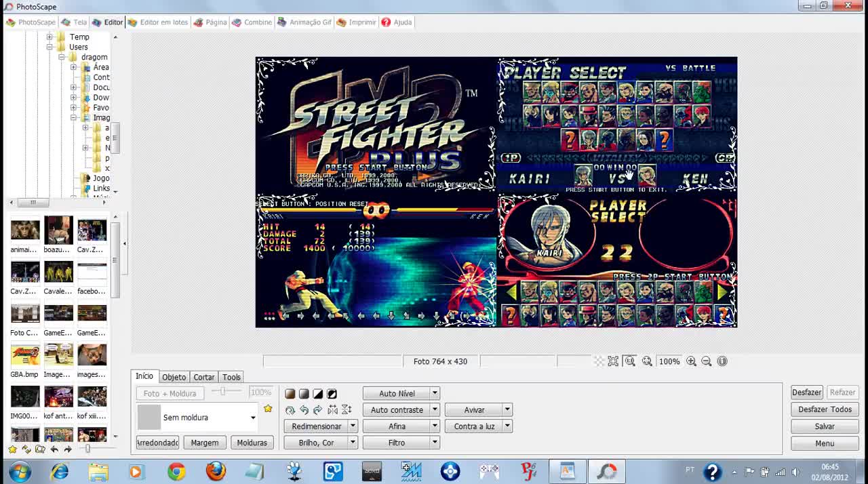Viewport: 868px width, 484px height.
Task: Click the favorites star below thumbnails
Action: tap(12, 449)
